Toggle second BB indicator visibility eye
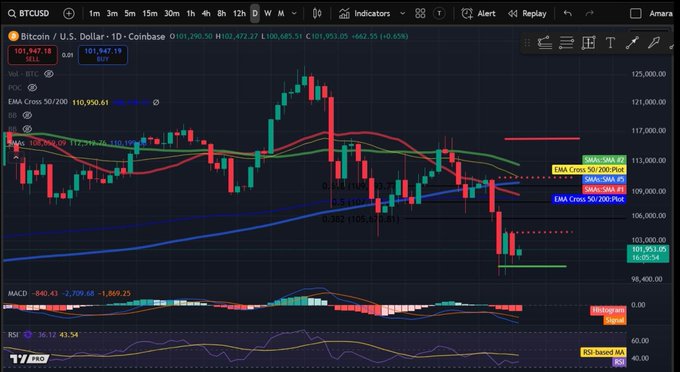 coord(27,129)
